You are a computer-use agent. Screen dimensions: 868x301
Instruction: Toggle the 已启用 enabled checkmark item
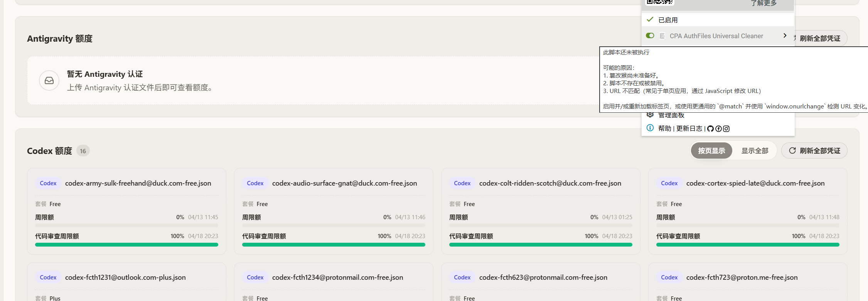tap(718, 20)
